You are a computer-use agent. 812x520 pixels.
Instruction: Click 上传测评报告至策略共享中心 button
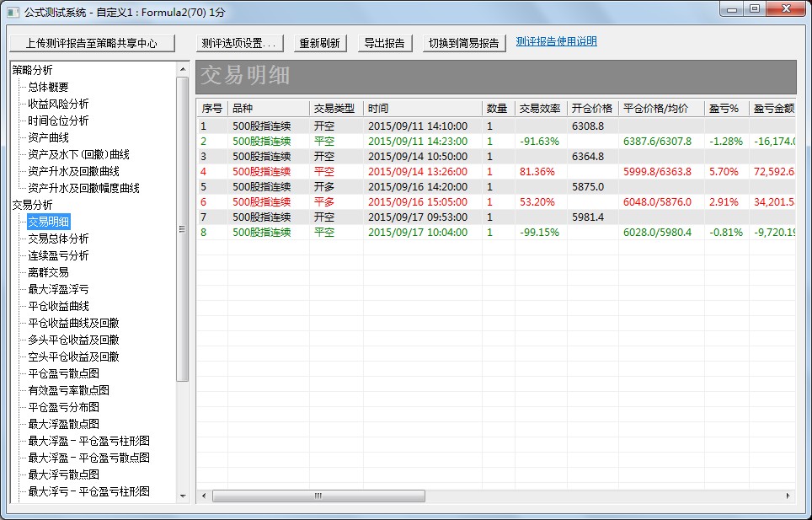click(92, 43)
